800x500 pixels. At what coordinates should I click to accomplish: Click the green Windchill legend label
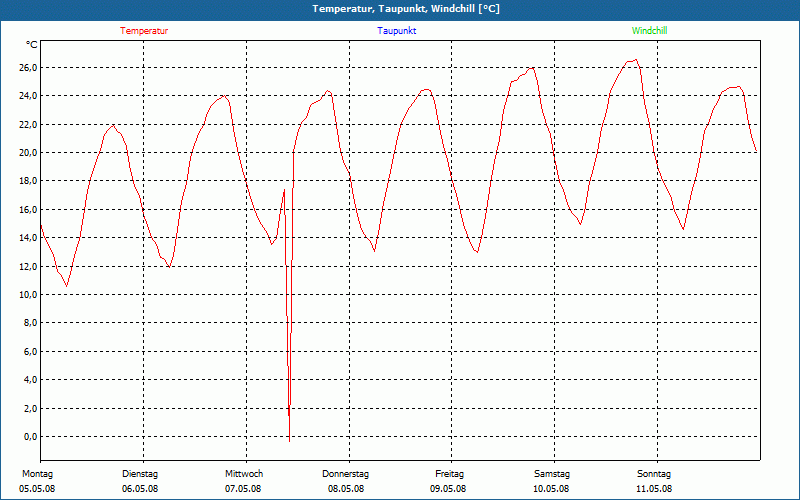(x=649, y=31)
